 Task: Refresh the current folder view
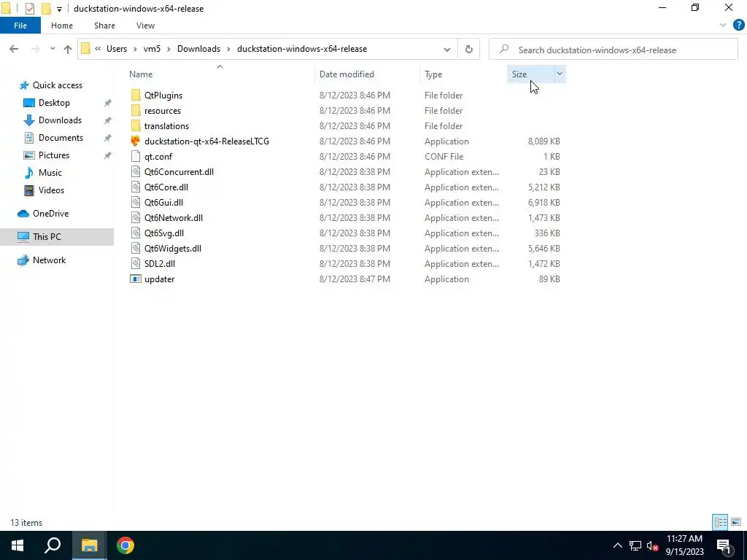[469, 49]
